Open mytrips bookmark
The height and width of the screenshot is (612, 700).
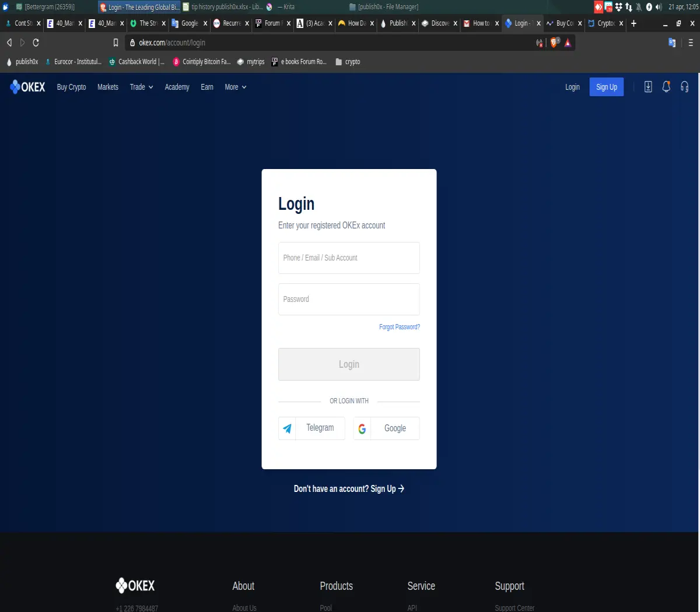(x=250, y=62)
